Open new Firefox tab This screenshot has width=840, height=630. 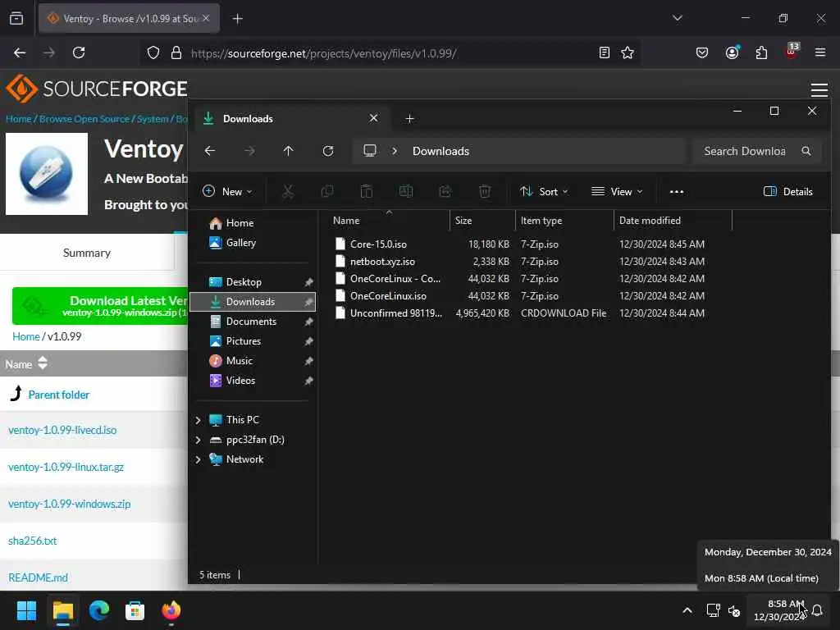[237, 19]
